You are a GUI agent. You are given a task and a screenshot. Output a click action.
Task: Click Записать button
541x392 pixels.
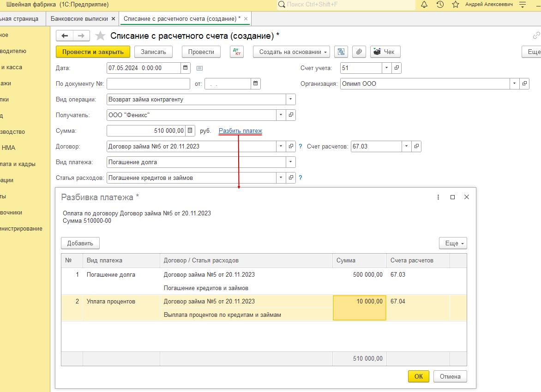coord(153,52)
